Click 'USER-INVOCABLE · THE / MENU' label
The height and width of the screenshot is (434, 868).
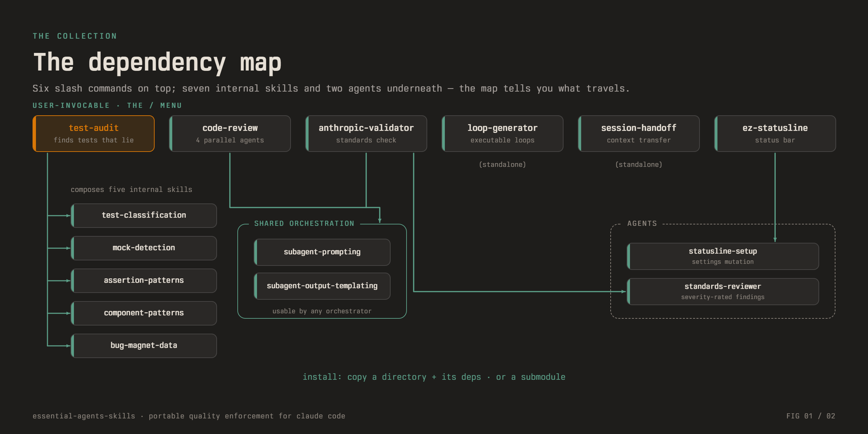point(107,105)
